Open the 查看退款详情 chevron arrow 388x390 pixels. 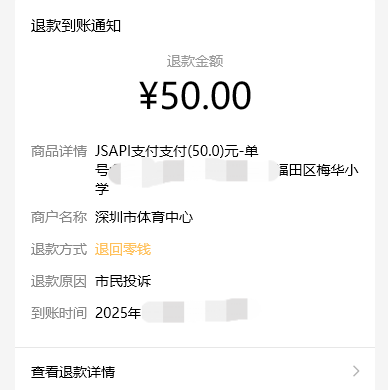[356, 371]
